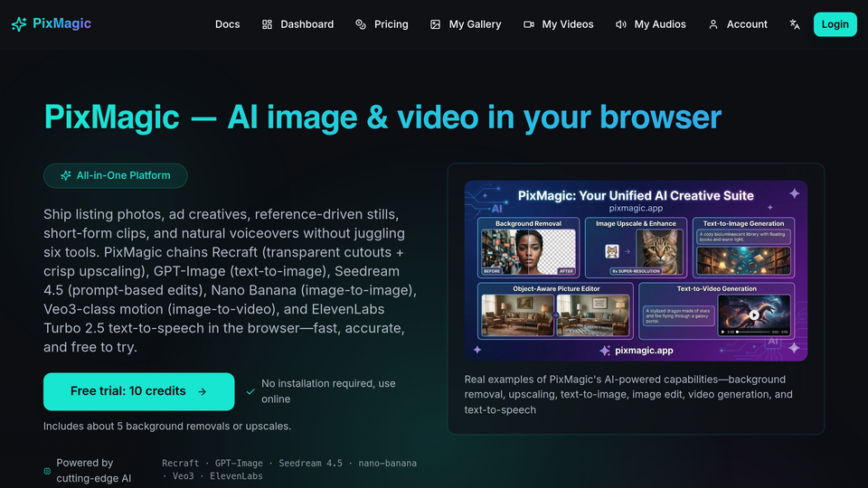
Task: Click the 'Seedream 4.5' model name
Action: pos(310,463)
